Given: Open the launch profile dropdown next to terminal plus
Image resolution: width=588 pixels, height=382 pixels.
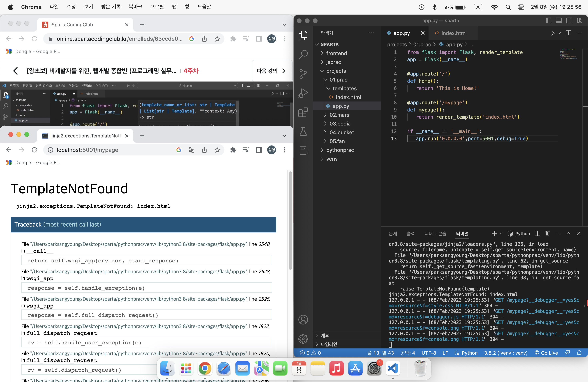Looking at the screenshot, I should coord(501,233).
